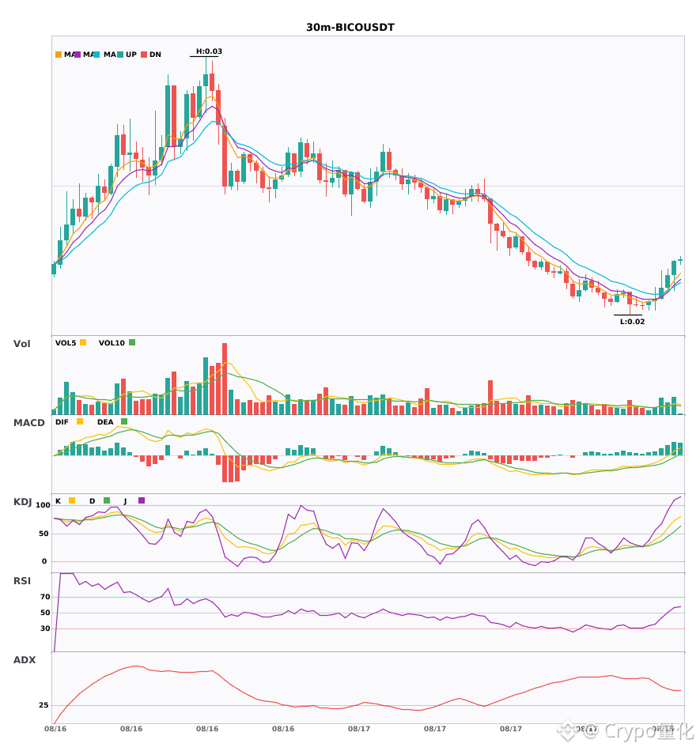This screenshot has height=751, width=700.
Task: Select the MACD panel label
Action: [x=28, y=422]
